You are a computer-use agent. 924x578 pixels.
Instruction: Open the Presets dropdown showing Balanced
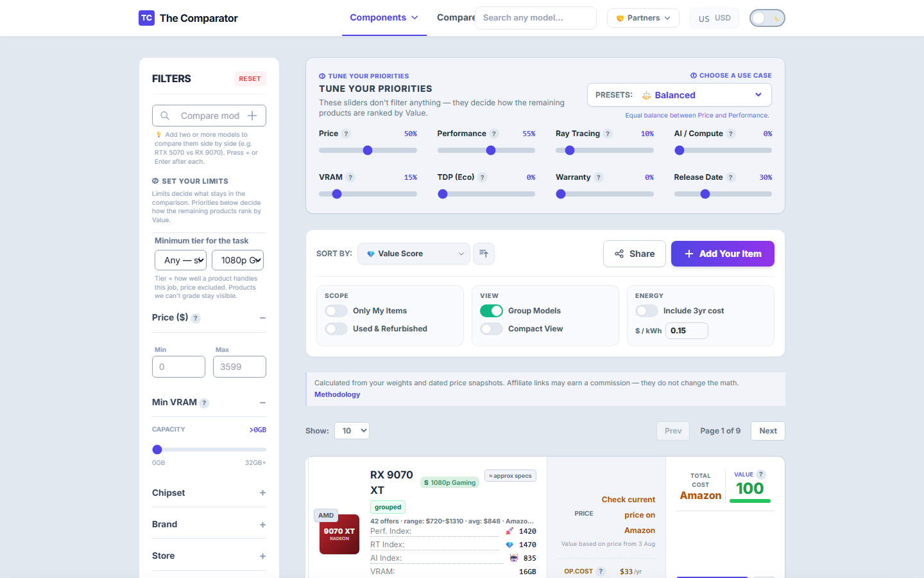coord(680,95)
